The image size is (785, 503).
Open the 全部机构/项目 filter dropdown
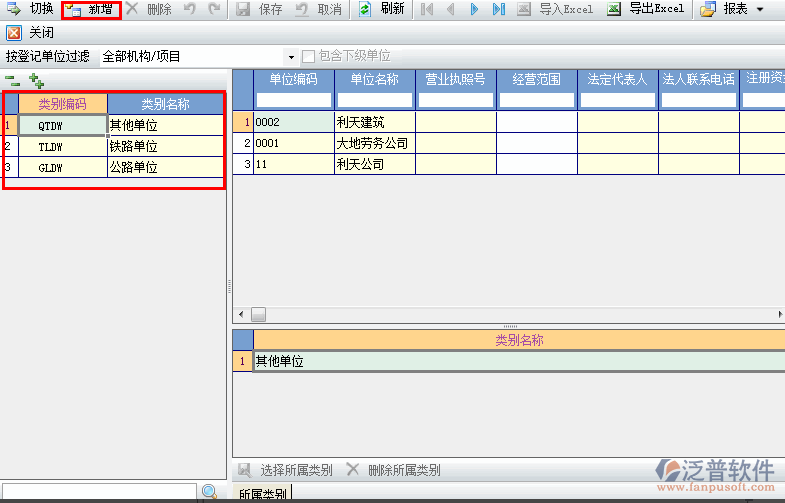click(291, 57)
